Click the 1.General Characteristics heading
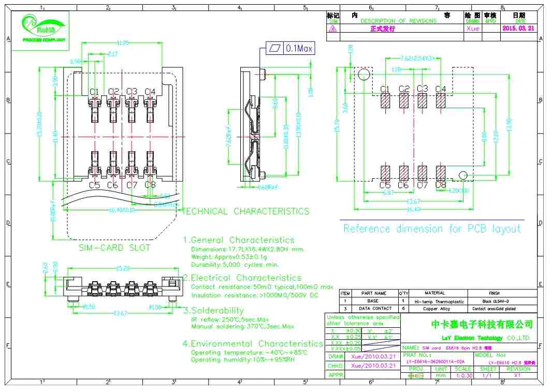The height and width of the screenshot is (392, 552). click(x=238, y=240)
